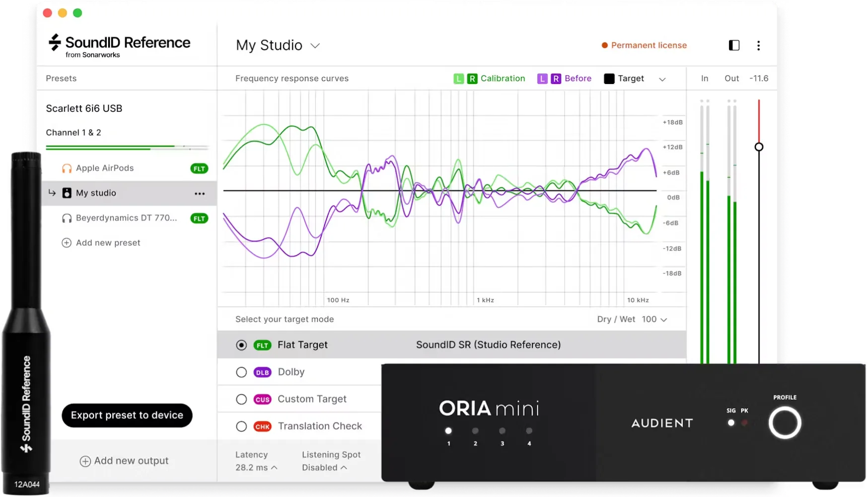Select the Scarlett 6i6 USB preset
This screenshot has width=868, height=497.
click(84, 108)
